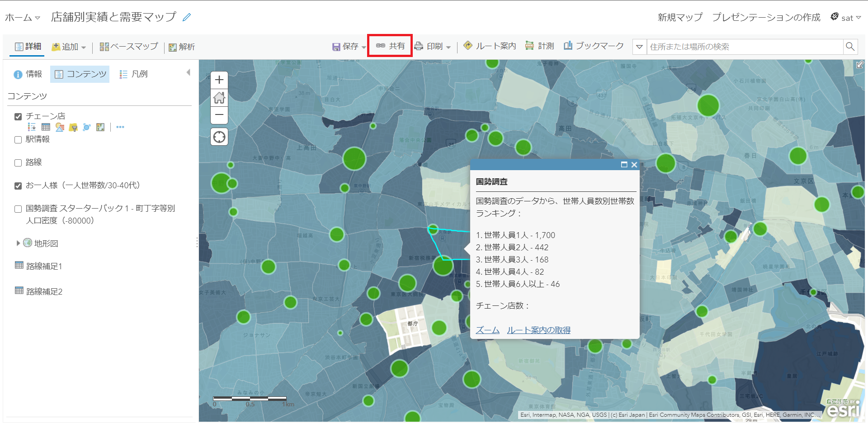
Task: Close the 国勢調査 popup
Action: click(634, 165)
